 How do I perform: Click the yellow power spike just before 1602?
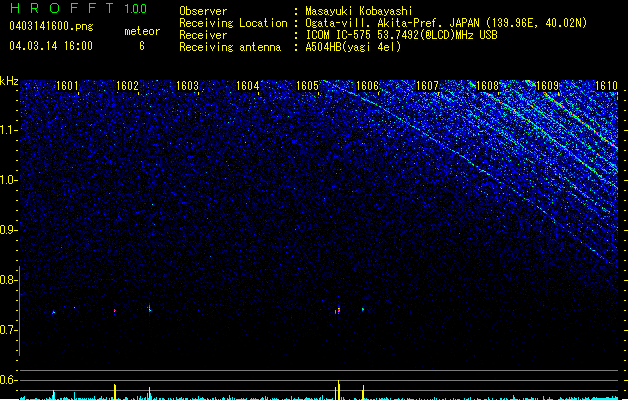click(x=115, y=392)
